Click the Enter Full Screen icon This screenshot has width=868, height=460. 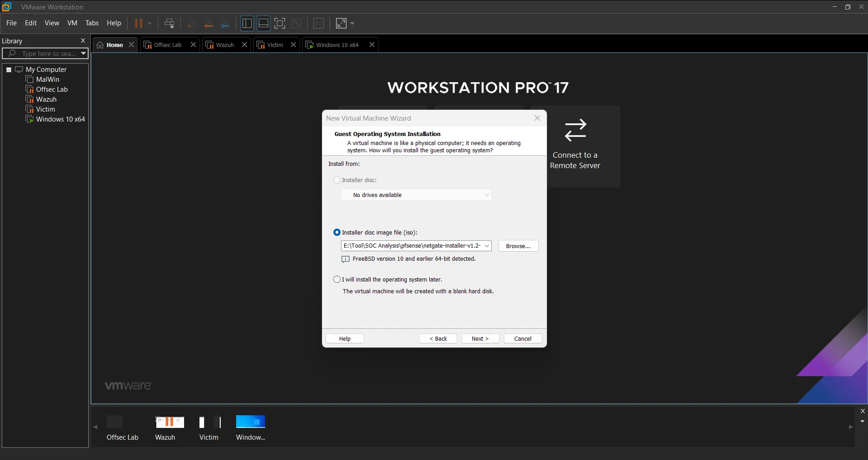(280, 23)
